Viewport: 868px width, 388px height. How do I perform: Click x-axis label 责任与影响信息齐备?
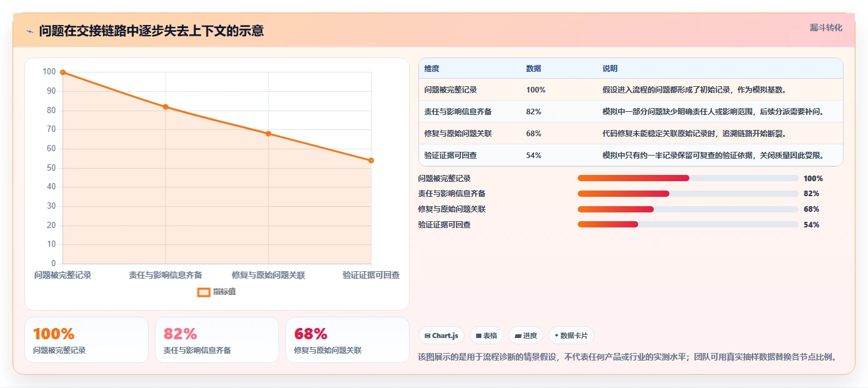(165, 275)
